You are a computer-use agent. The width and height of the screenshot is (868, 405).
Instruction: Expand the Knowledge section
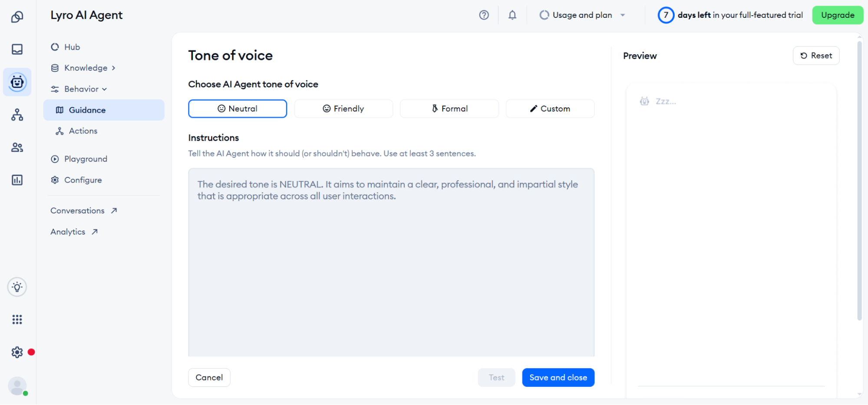click(x=86, y=68)
